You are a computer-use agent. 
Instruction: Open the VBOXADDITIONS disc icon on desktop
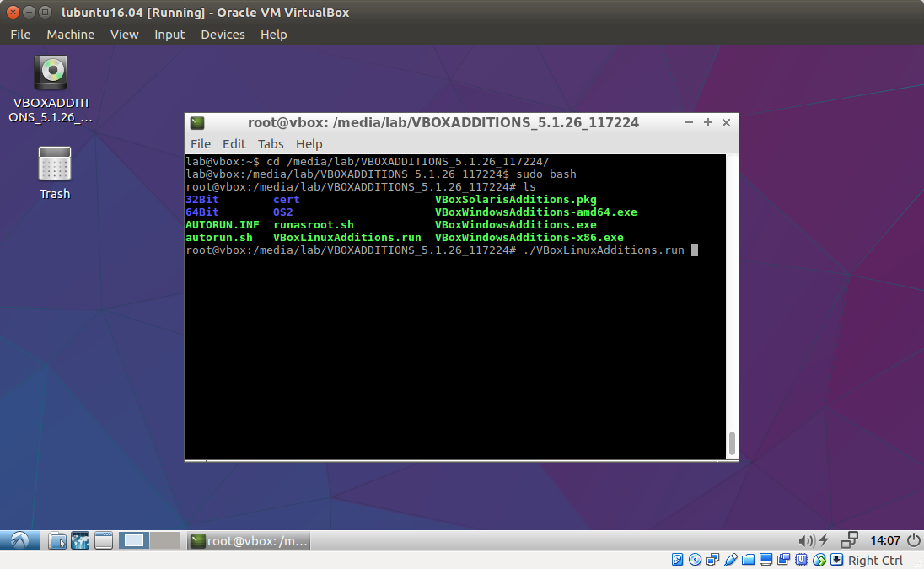click(x=51, y=72)
